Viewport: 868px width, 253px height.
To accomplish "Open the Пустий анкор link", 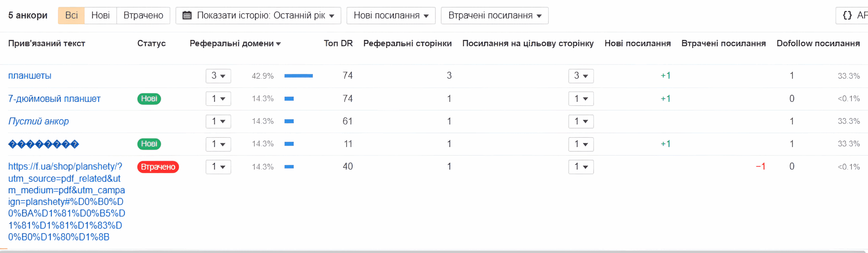I will [x=38, y=121].
